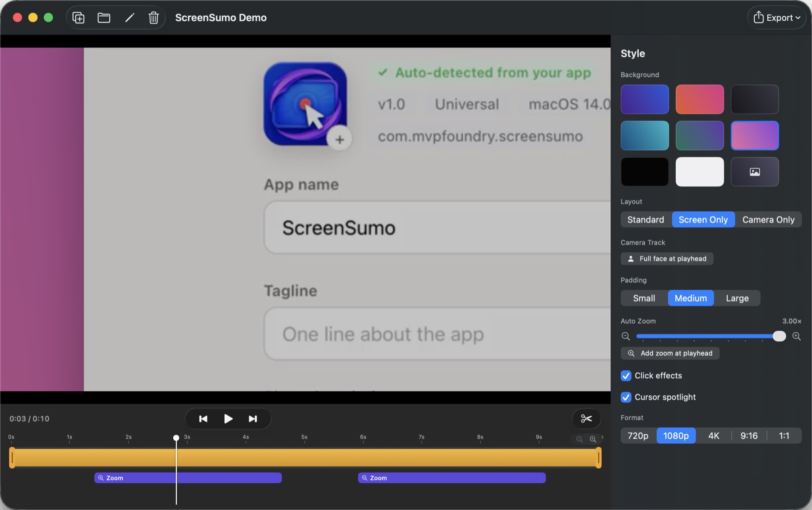This screenshot has width=812, height=510.
Task: Select the red-pink gradient background
Action: tap(700, 99)
